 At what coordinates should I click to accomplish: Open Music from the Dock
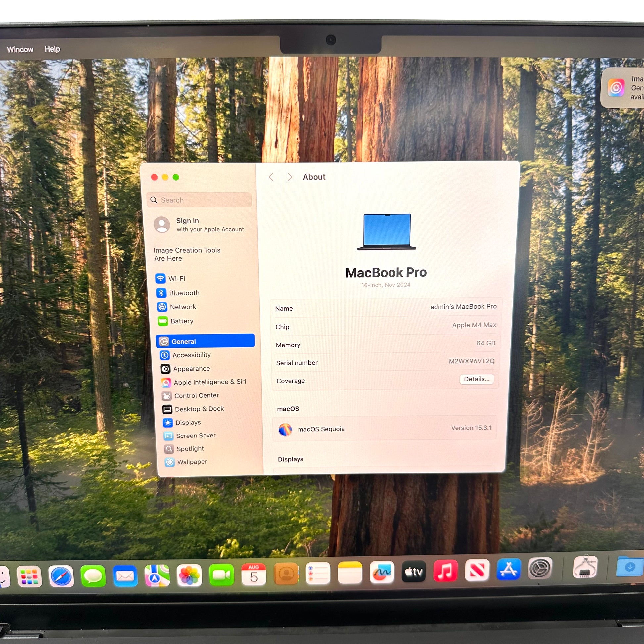coord(445,571)
